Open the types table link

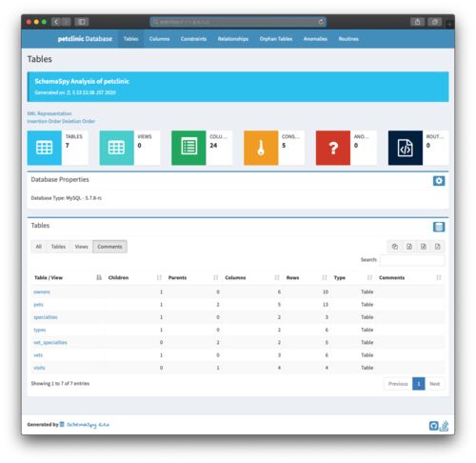[40, 330]
